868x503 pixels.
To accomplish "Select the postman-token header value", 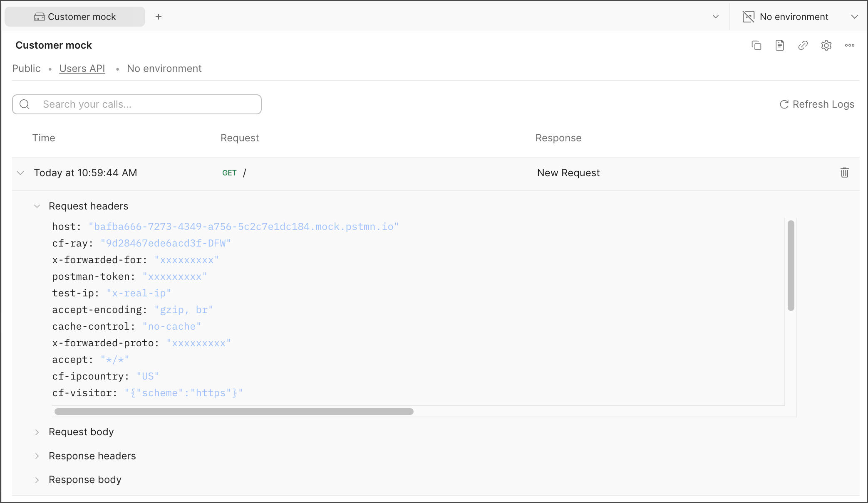I will pos(175,276).
